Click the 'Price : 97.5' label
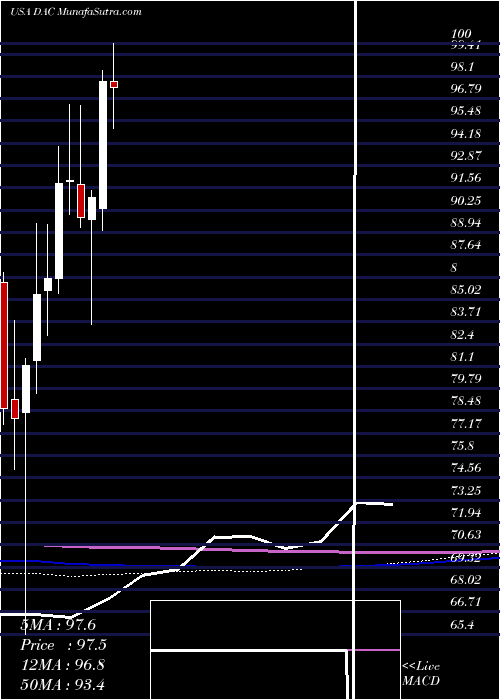The width and height of the screenshot is (500, 700). (x=64, y=645)
